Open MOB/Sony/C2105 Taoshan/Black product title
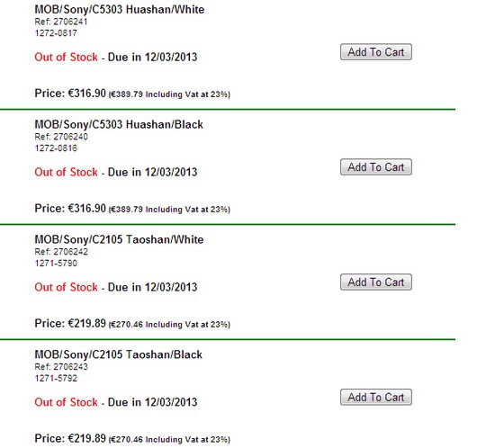The width and height of the screenshot is (495, 448). pyautogui.click(x=119, y=354)
